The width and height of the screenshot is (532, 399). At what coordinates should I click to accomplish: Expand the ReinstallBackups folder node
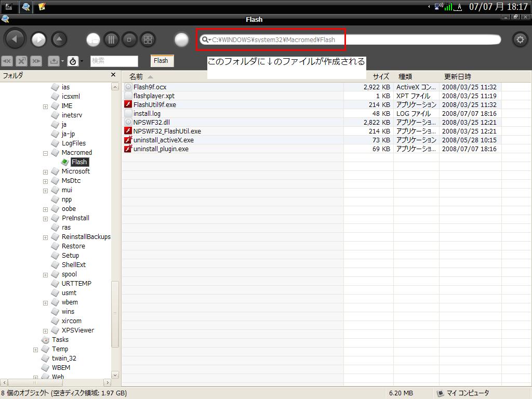[x=45, y=237]
